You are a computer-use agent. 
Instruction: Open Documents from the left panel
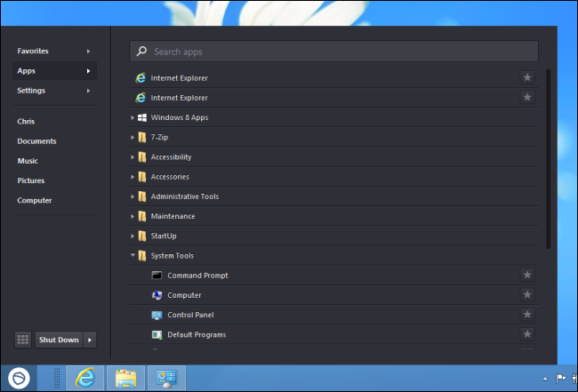tap(36, 141)
